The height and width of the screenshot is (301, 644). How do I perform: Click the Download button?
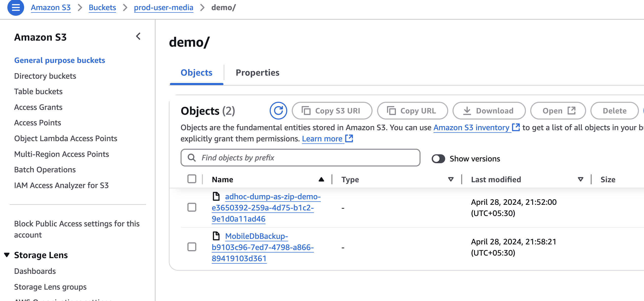[489, 111]
